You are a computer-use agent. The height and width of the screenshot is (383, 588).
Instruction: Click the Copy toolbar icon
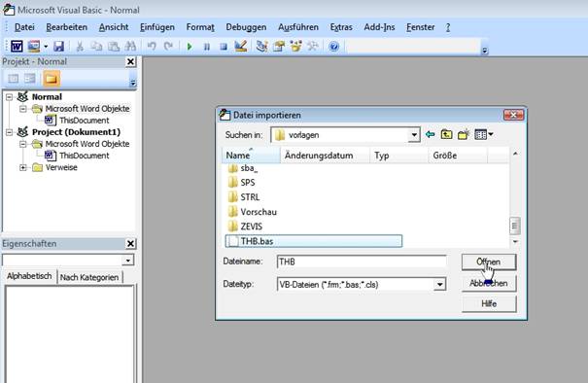pyautogui.click(x=97, y=47)
